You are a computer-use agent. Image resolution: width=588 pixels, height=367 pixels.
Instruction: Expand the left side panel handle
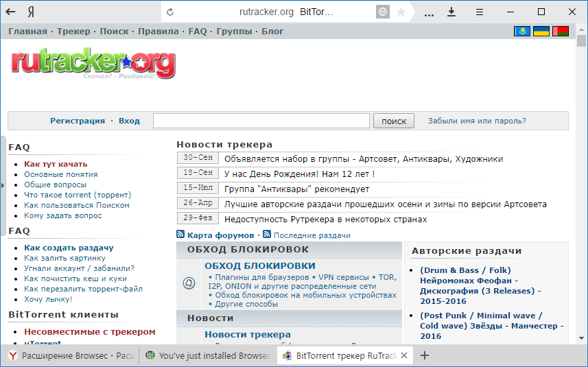tap(3, 185)
